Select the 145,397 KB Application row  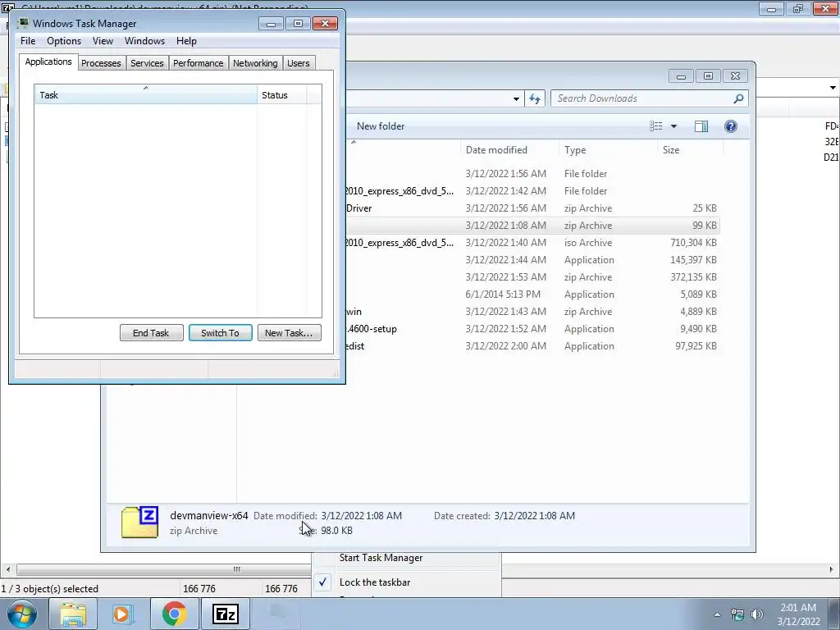[x=532, y=260]
